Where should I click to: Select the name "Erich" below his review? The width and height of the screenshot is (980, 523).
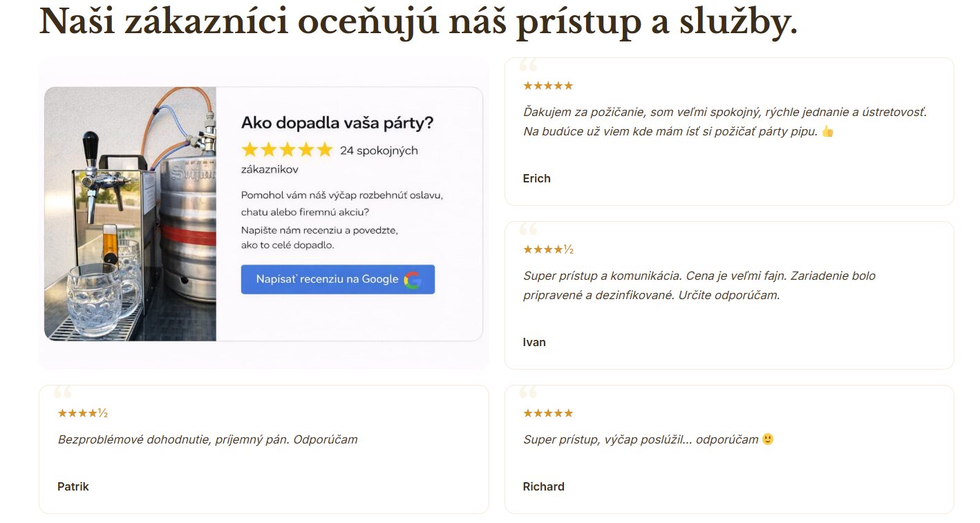coord(536,178)
